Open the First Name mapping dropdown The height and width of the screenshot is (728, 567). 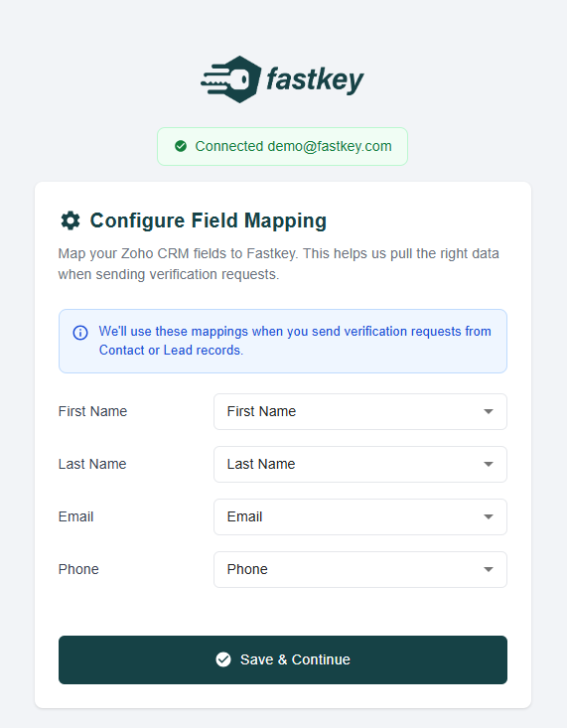coord(359,411)
